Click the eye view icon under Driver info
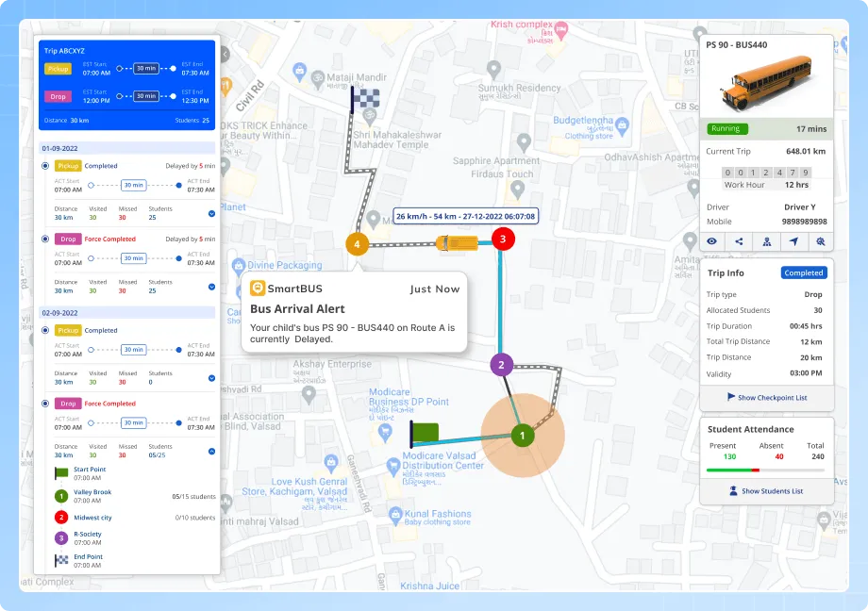Image resolution: width=868 pixels, height=611 pixels. tap(712, 241)
